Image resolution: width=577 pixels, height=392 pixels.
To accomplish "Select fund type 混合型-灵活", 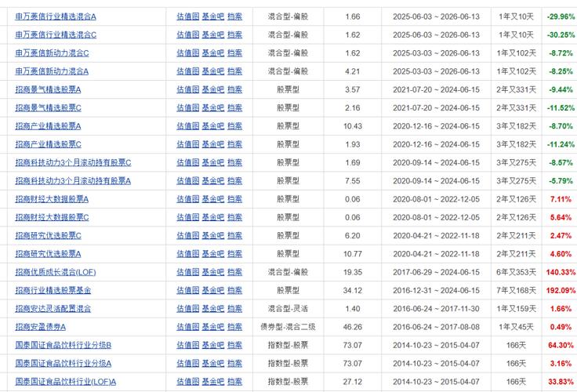I will [288, 309].
